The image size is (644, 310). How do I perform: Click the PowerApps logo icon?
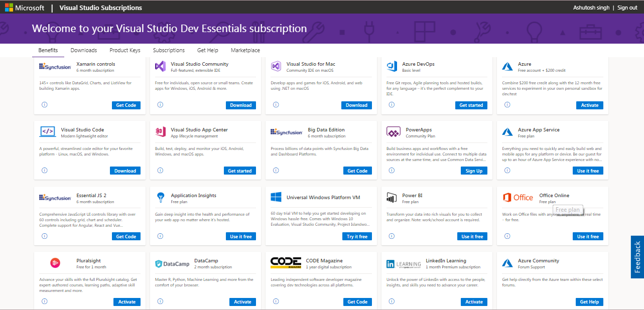pyautogui.click(x=393, y=132)
